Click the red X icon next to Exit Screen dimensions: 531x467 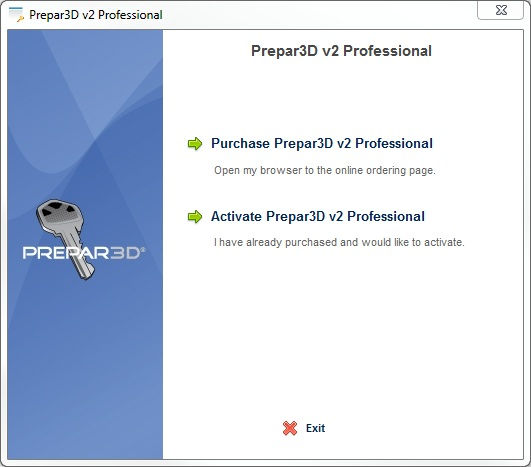pos(290,428)
